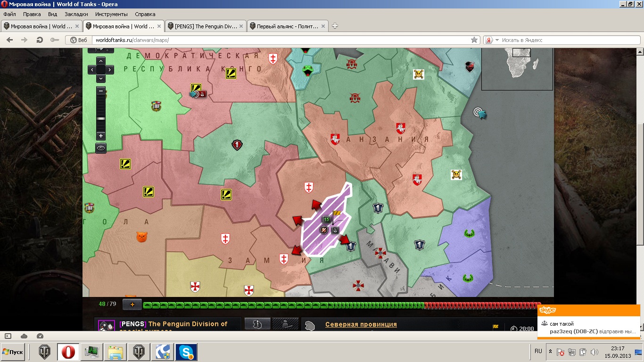Screen dimensions: 644x362
Task: Switch to the first Мировая война tab
Action: 41,26
